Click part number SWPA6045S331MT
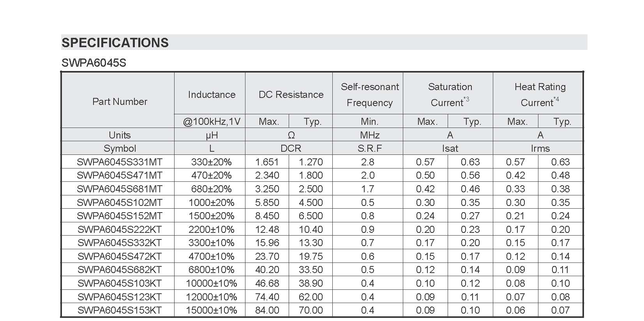The height and width of the screenshot is (321, 644). tap(120, 162)
